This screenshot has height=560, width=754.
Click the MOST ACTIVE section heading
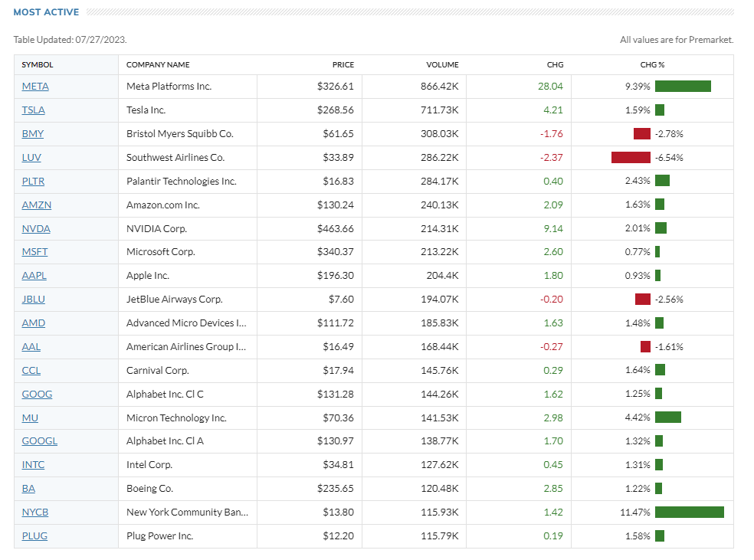[46, 12]
